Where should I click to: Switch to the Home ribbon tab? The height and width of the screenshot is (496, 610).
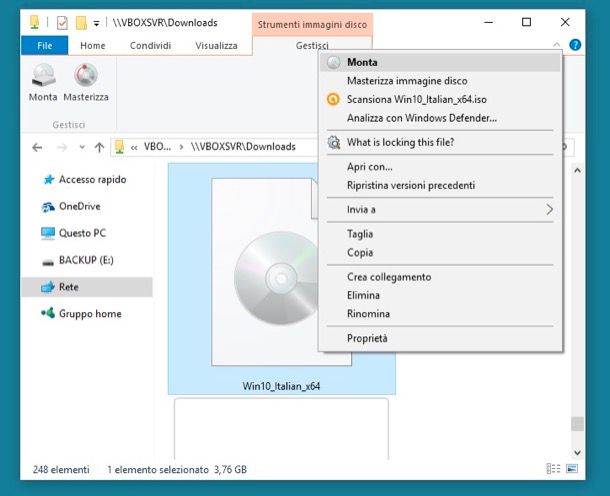click(93, 46)
